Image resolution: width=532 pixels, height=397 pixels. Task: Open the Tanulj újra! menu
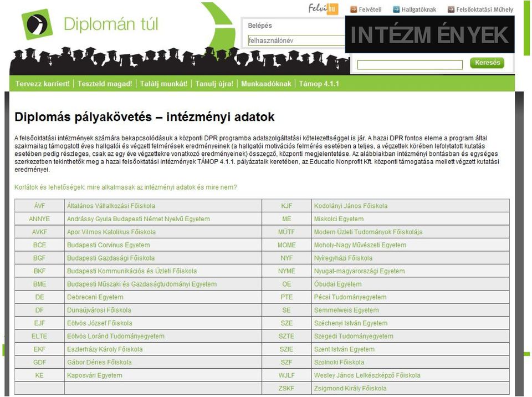click(214, 84)
